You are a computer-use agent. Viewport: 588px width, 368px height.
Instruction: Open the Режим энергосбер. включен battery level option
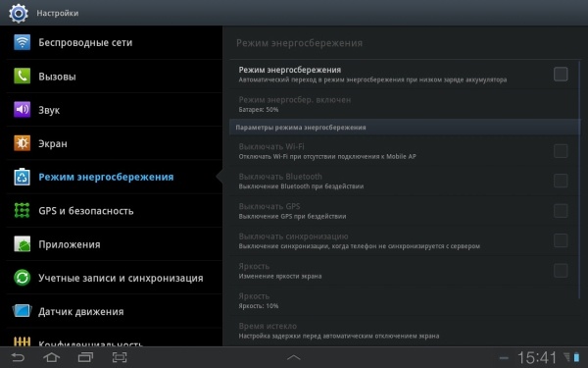click(x=404, y=104)
